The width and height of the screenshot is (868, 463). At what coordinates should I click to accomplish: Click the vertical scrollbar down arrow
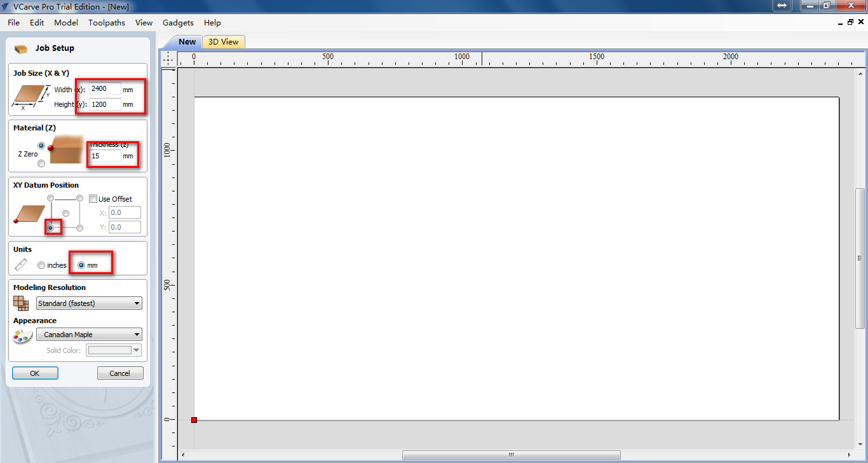tap(860, 445)
